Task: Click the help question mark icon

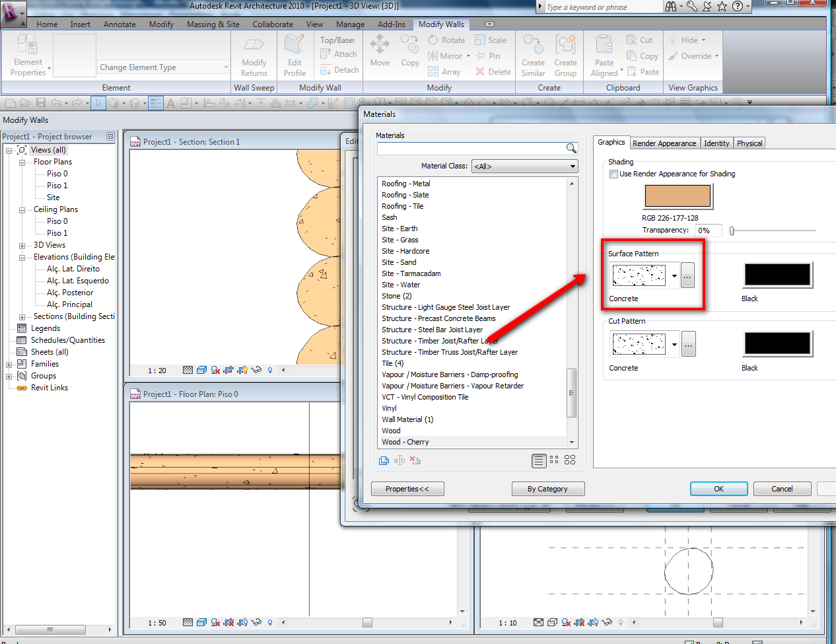Action: pyautogui.click(x=738, y=6)
